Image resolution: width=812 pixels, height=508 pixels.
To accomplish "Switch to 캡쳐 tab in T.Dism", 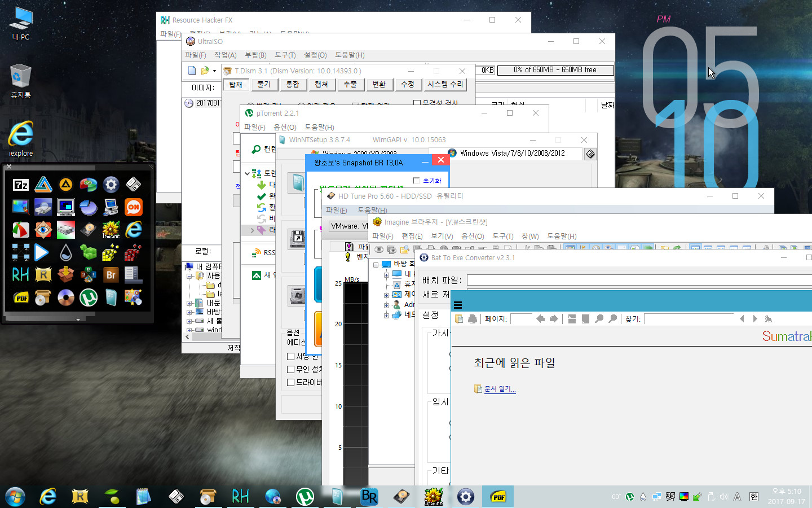I will pos(321,84).
